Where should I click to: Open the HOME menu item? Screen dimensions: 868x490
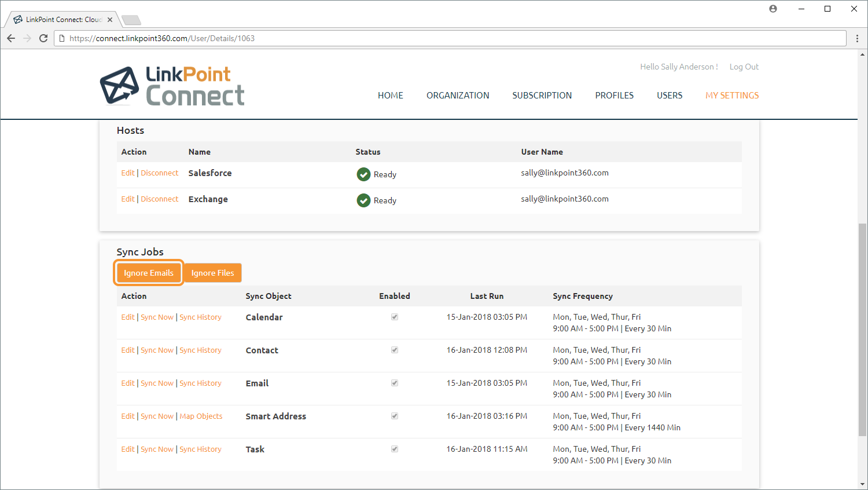point(391,96)
